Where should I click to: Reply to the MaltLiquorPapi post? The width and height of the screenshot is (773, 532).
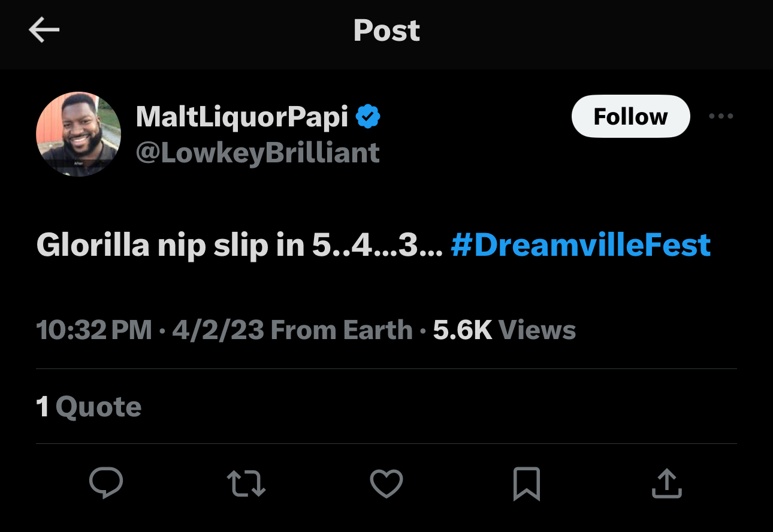pyautogui.click(x=106, y=483)
